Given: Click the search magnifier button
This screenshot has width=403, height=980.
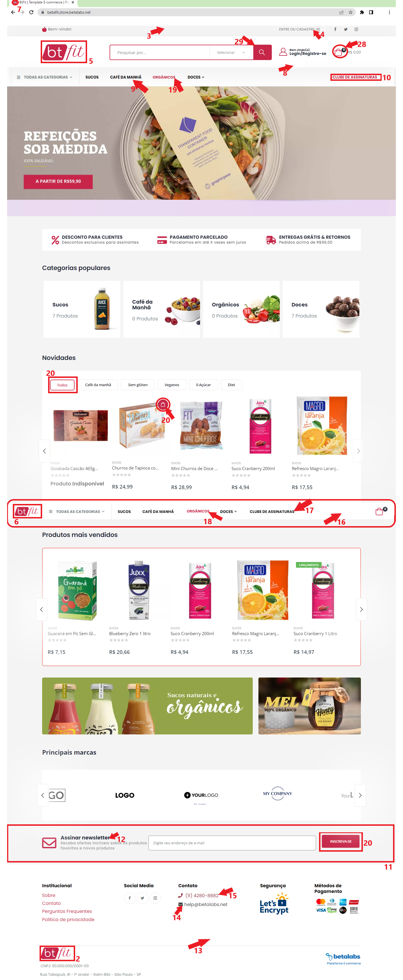Looking at the screenshot, I should point(262,52).
